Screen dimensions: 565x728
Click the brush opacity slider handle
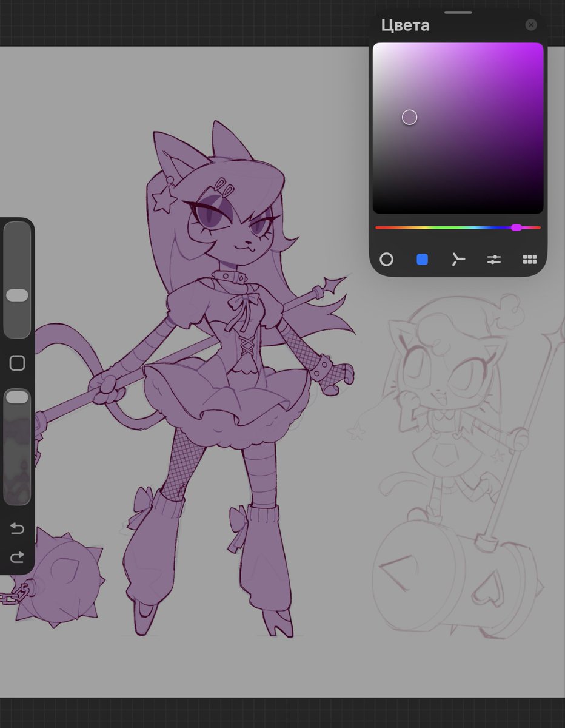[x=17, y=397]
